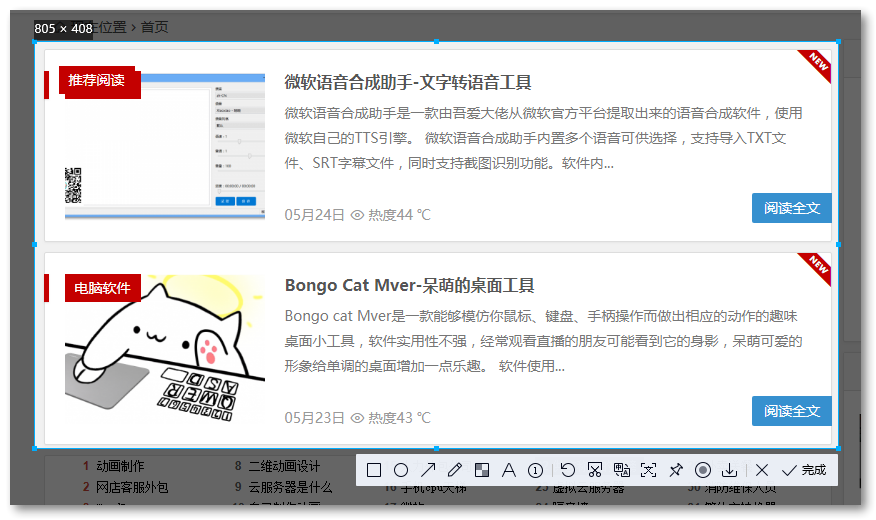
Task: Save screenshot with download icon
Action: pos(729,470)
